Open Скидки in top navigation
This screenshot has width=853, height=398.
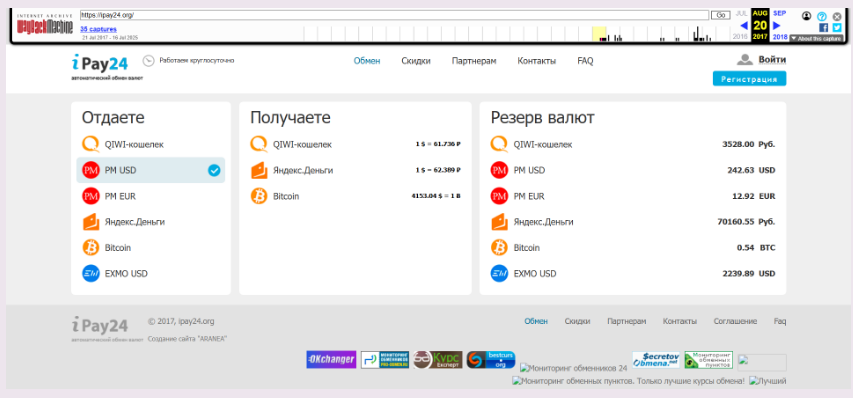(x=416, y=61)
